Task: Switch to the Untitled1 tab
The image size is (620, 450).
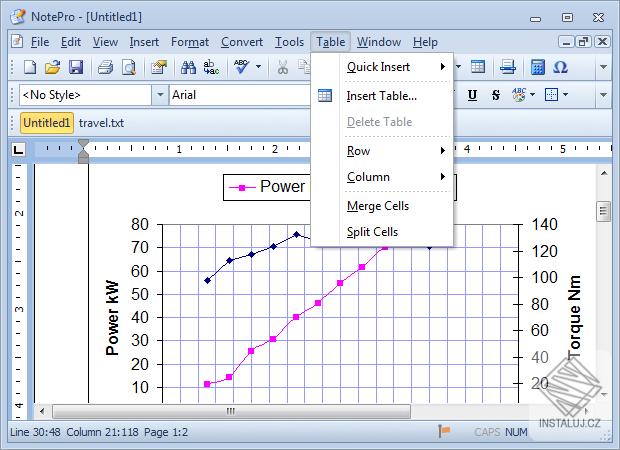Action: 47,123
